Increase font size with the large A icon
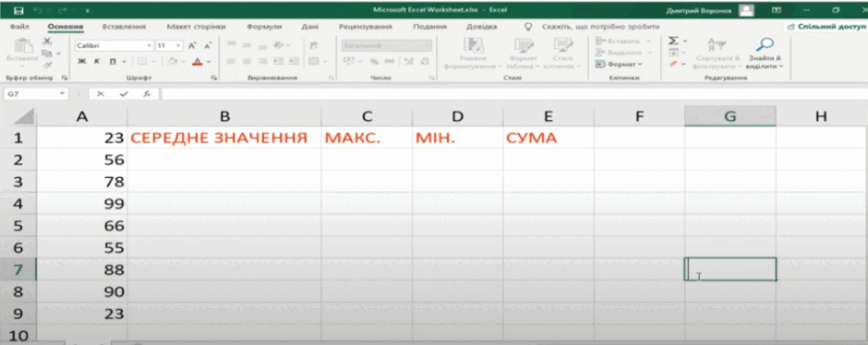The width and height of the screenshot is (868, 345). [x=192, y=46]
